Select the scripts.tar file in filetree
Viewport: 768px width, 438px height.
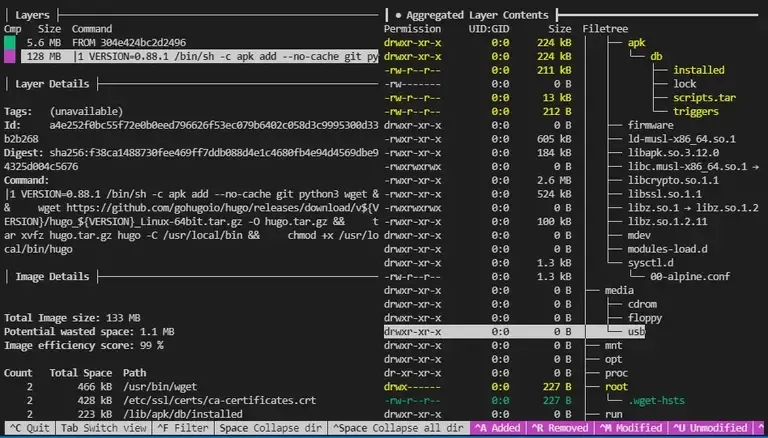[x=705, y=98]
